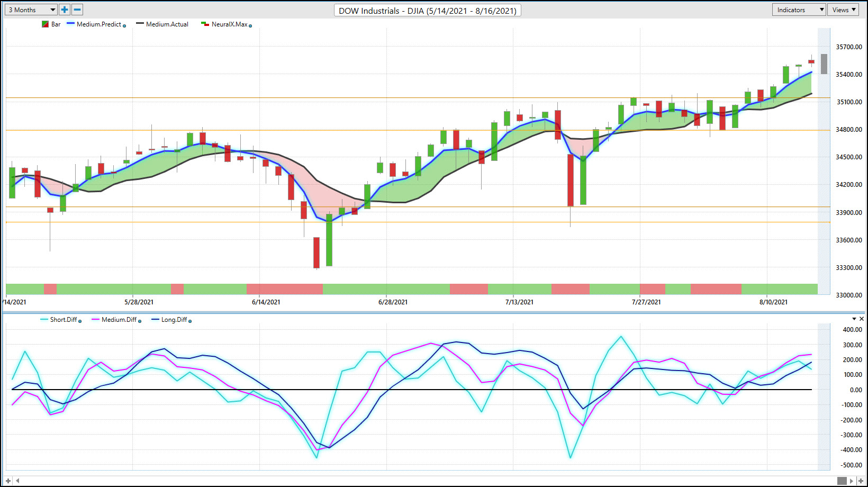Click the 34200.00 price axis label

849,185
